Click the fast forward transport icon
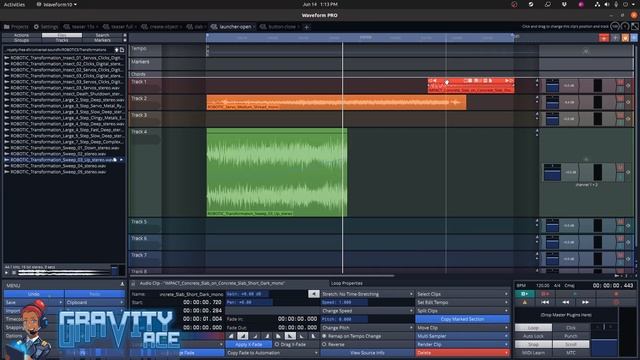 coord(585,302)
